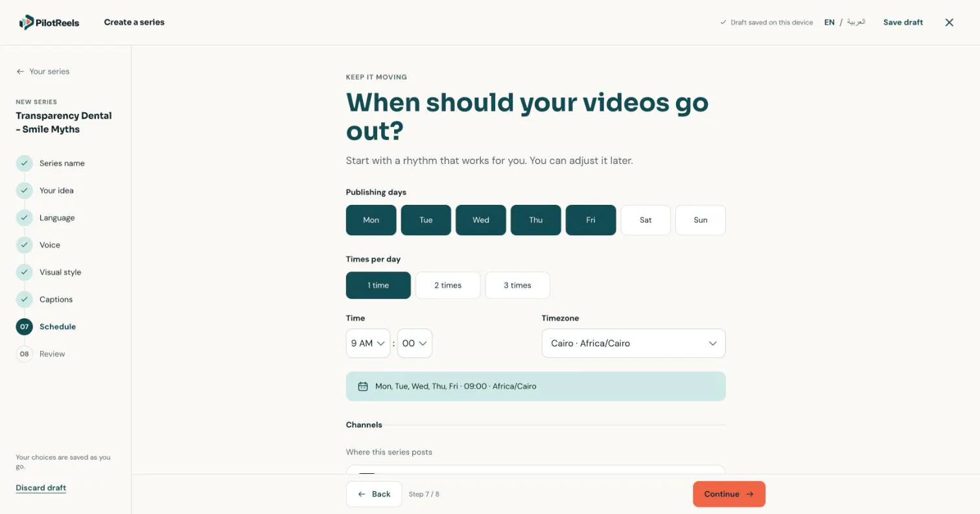Enable Sun publishing day
The width and height of the screenshot is (980, 514).
(701, 220)
